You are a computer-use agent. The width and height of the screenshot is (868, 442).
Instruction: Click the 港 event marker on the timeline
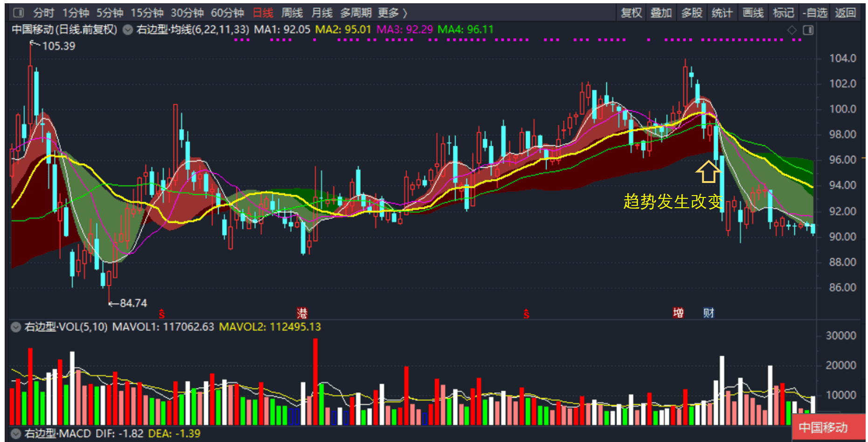click(x=302, y=313)
